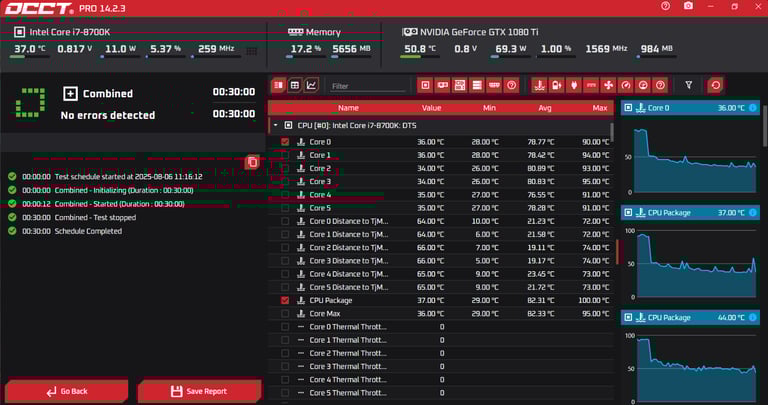Image resolution: width=768 pixels, height=405 pixels.
Task: Toggle the first gauge sensor type filter
Action: (x=625, y=85)
